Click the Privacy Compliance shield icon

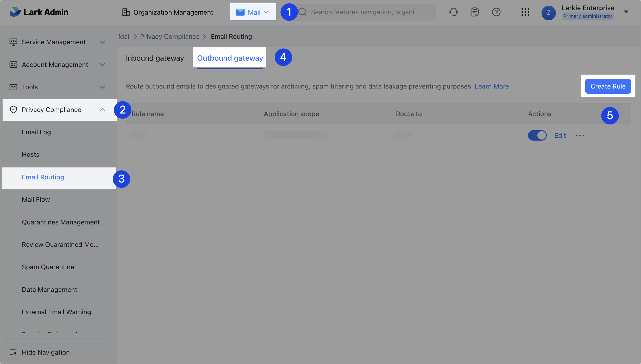(14, 110)
